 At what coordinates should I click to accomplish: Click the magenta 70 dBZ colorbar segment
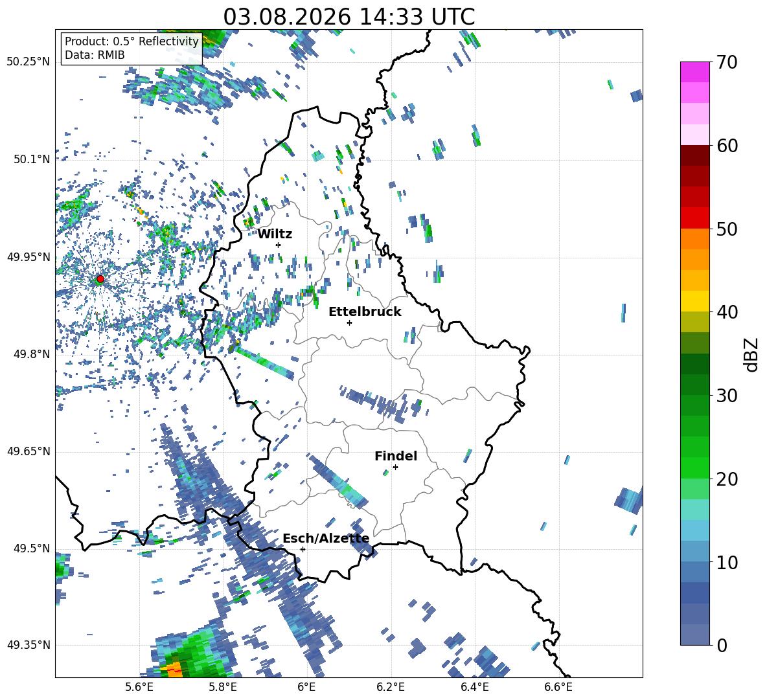coord(694,72)
